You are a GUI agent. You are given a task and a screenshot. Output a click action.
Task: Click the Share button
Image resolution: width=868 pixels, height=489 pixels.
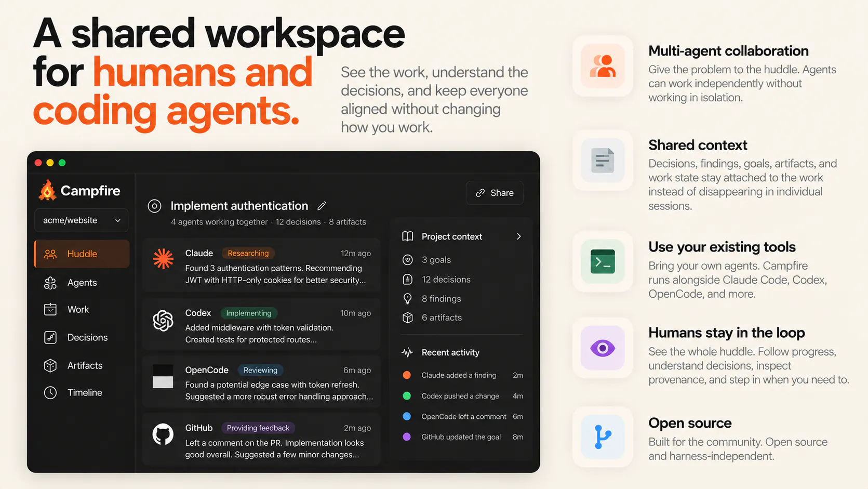click(x=495, y=193)
